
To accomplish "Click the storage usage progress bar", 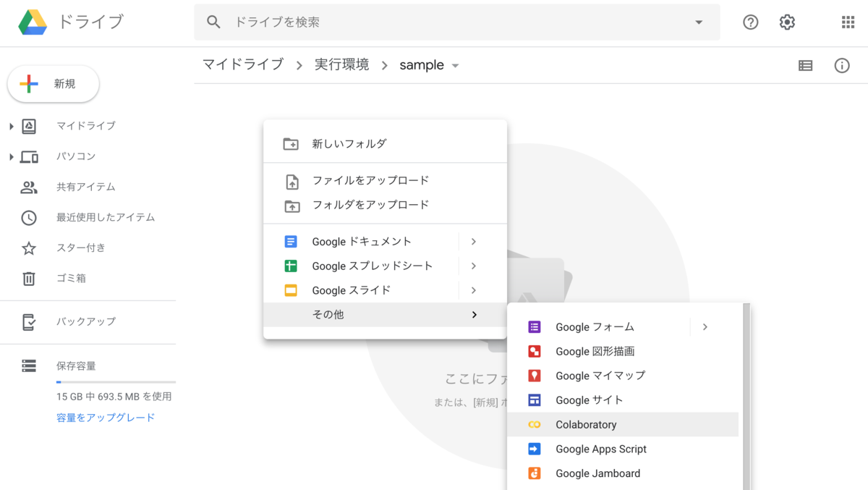I will point(116,381).
